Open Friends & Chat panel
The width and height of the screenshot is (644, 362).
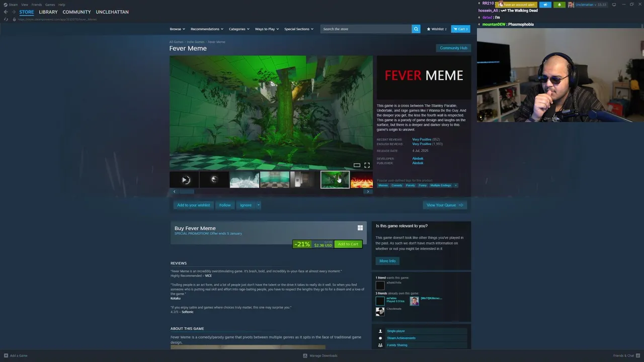[x=626, y=355]
